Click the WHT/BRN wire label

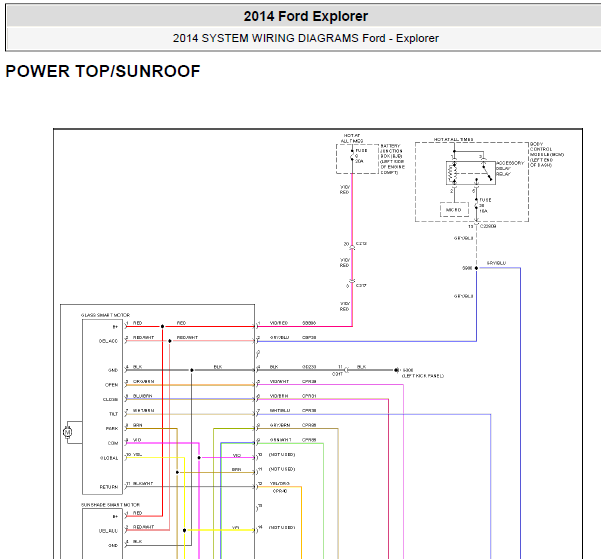(143, 411)
